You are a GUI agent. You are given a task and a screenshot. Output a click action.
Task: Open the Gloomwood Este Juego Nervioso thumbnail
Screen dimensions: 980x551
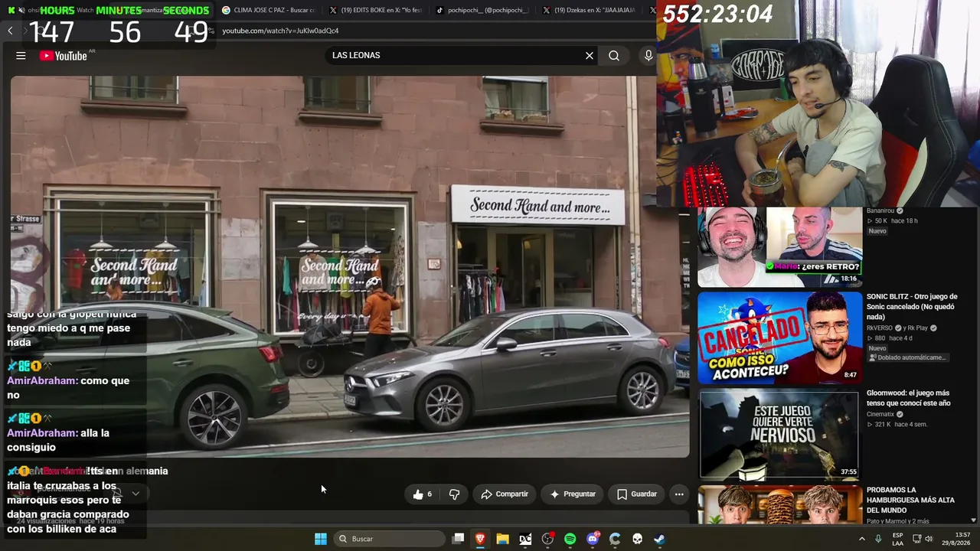779,434
